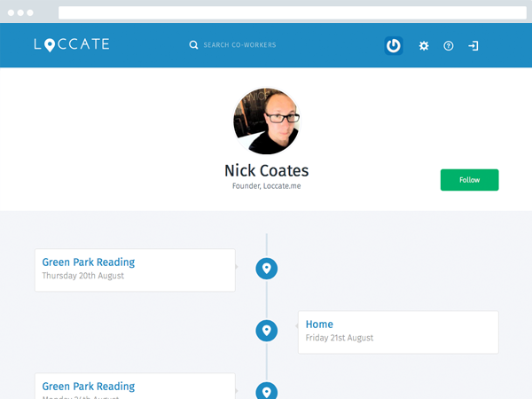Viewport: 532px width, 399px height.
Task: Click the timeline pin for Thursday 20th August
Action: (x=267, y=269)
